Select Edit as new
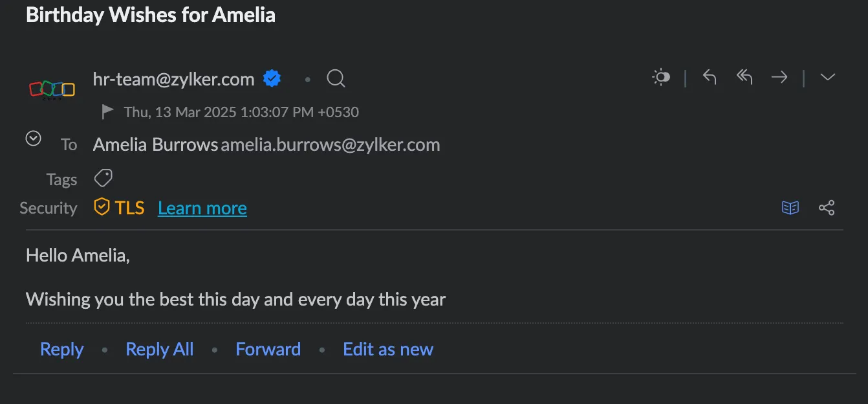Image resolution: width=868 pixels, height=404 pixels. pos(388,349)
